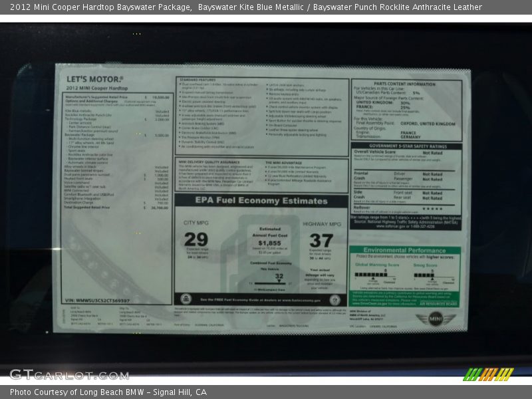Click the "Manufacturer's Suggested Retail Price" line

pos(117,97)
